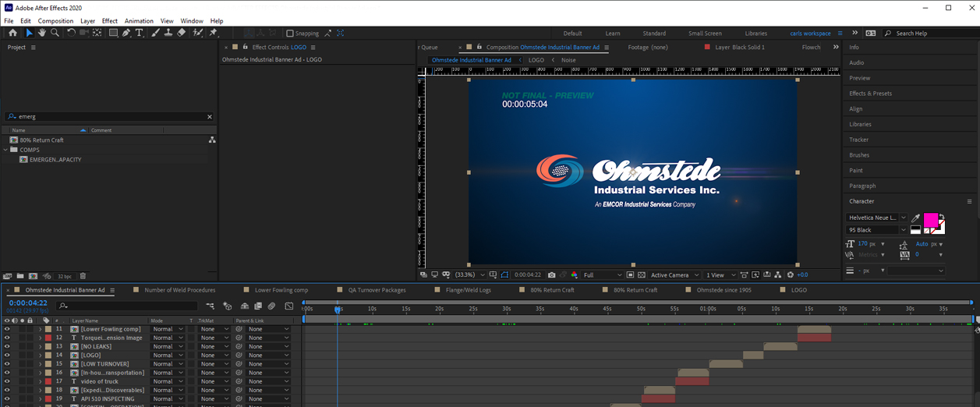This screenshot has height=407, width=980.
Task: Click the Hide Shy Layers icon in timeline
Action: [x=245, y=306]
